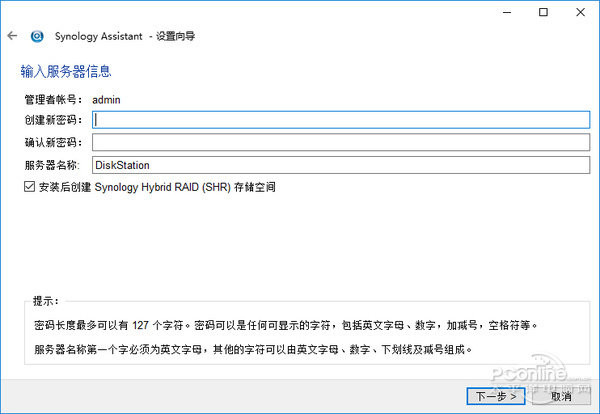Click the 输入服务器信息 heading

[66, 72]
